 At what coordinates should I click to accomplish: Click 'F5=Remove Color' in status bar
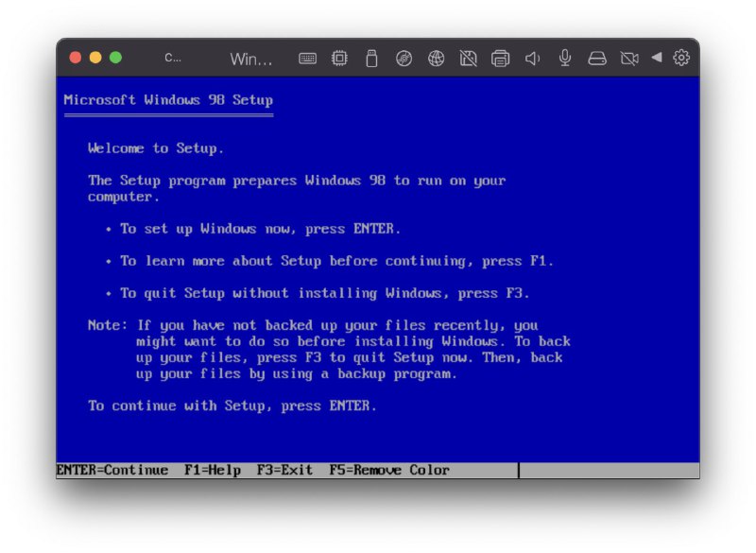click(x=389, y=470)
